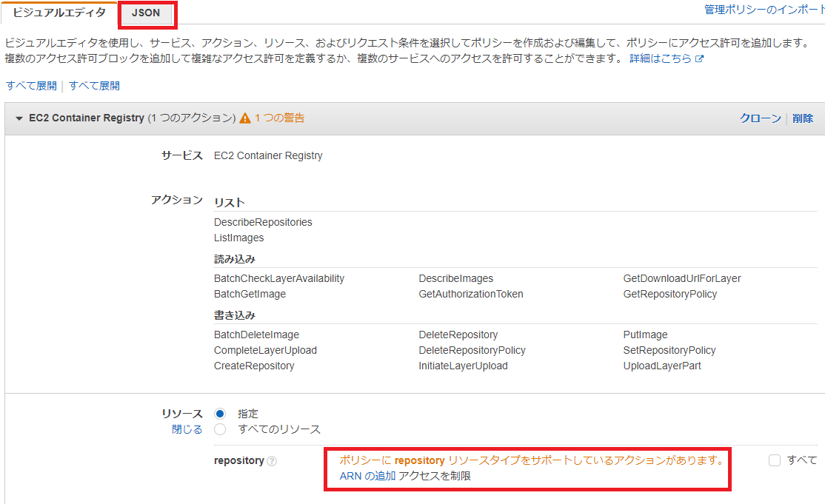Select the ビジュアルエディタ tab
The width and height of the screenshot is (825, 504).
coord(59,13)
